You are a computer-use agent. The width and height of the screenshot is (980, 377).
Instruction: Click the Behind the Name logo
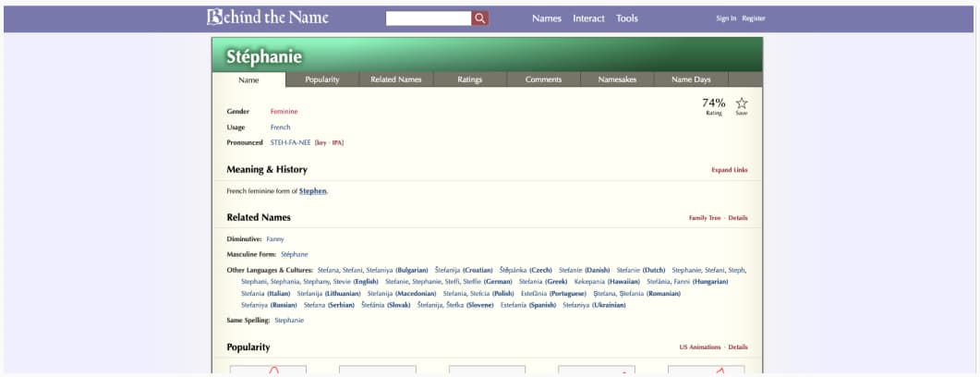(268, 18)
